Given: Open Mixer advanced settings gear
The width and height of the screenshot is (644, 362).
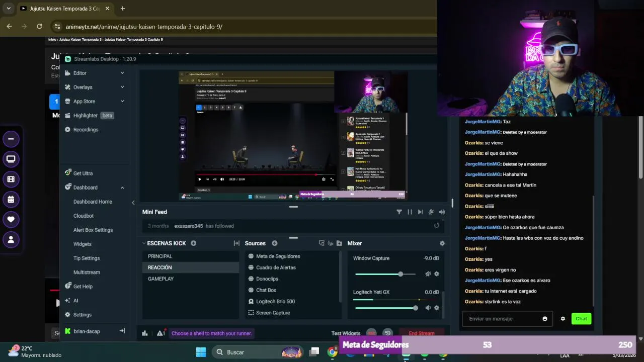Looking at the screenshot, I should (x=442, y=243).
